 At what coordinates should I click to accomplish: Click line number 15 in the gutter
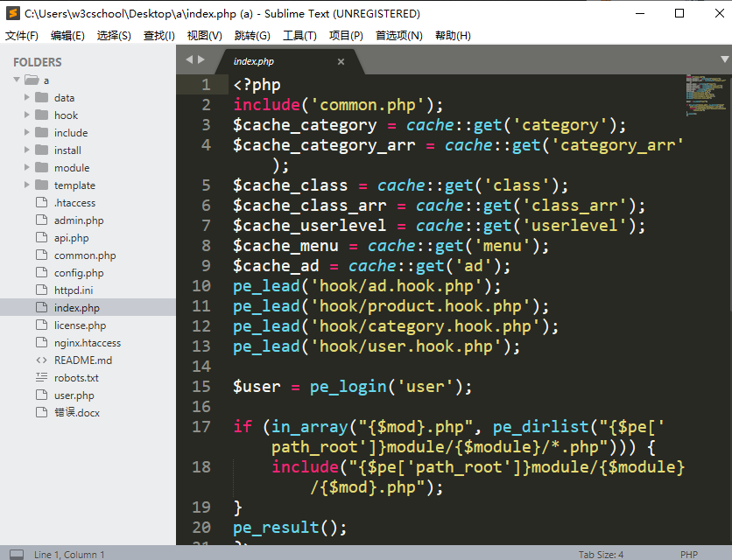(201, 386)
